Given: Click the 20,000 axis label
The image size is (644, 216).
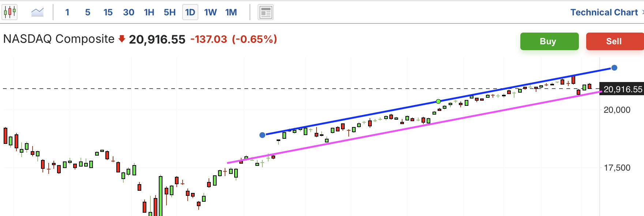Looking at the screenshot, I should [617, 110].
